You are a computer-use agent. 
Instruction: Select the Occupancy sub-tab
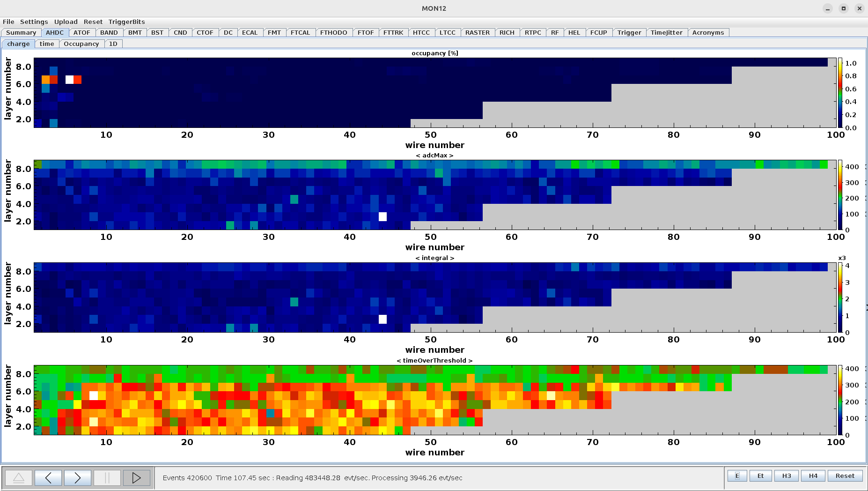[81, 44]
